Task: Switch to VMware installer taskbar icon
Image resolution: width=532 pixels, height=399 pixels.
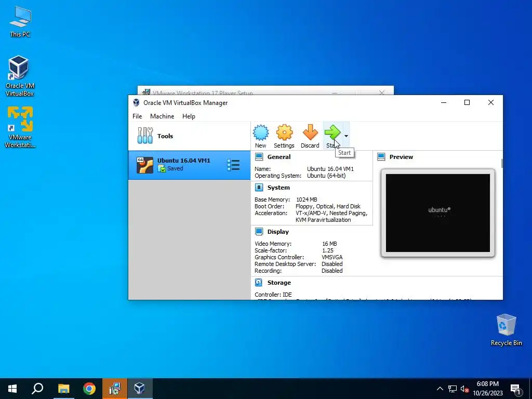Action: coord(115,389)
